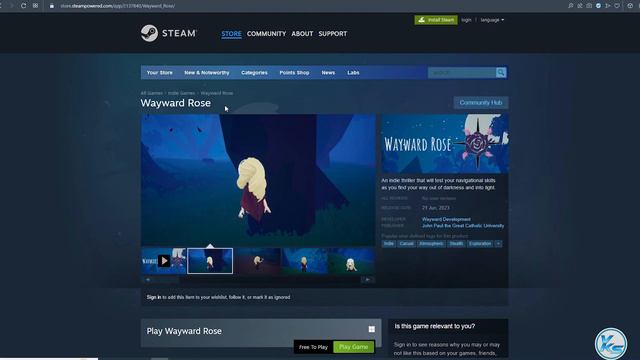Click the browser address bar URL
Image resolution: width=640 pixels, height=360 pixels.
(x=118, y=6)
